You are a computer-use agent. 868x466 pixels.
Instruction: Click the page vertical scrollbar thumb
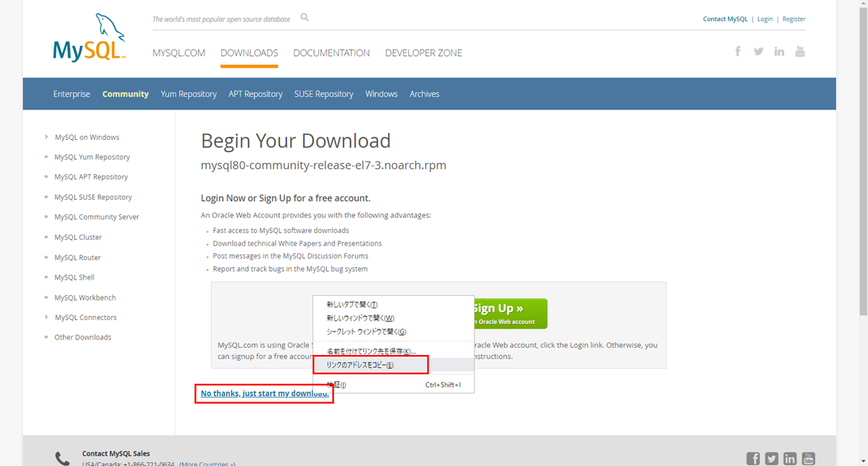click(x=863, y=161)
